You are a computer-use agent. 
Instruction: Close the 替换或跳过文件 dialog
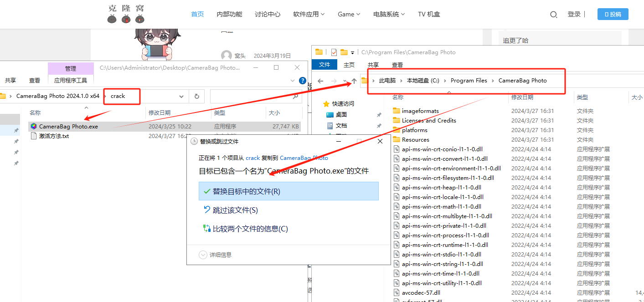[x=380, y=142]
